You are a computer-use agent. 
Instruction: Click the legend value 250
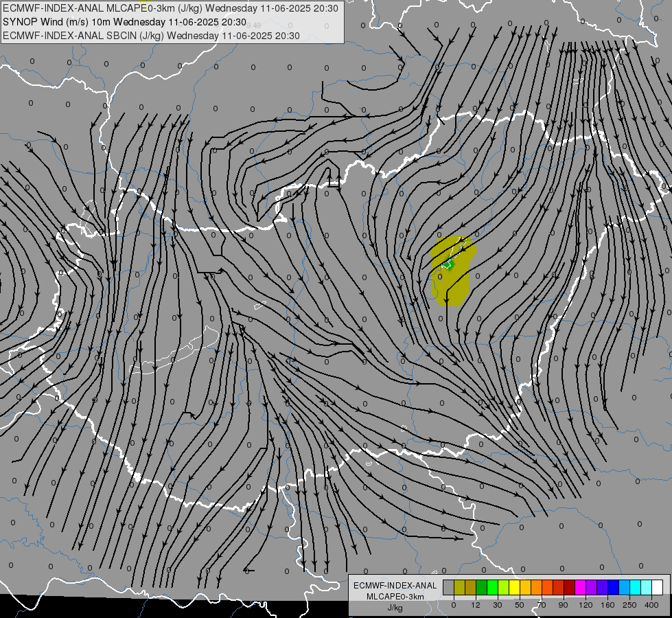(629, 605)
